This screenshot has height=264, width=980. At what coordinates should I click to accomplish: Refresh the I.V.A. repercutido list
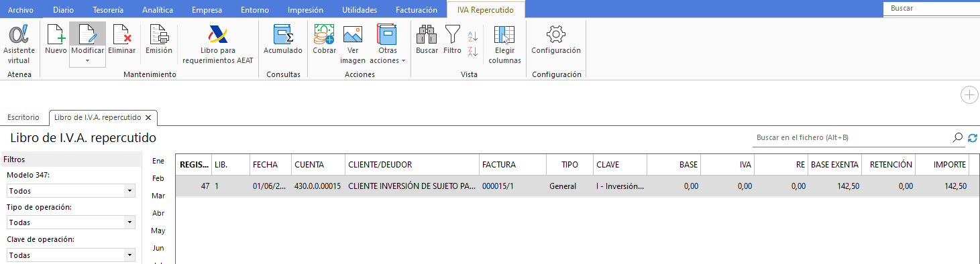click(973, 137)
